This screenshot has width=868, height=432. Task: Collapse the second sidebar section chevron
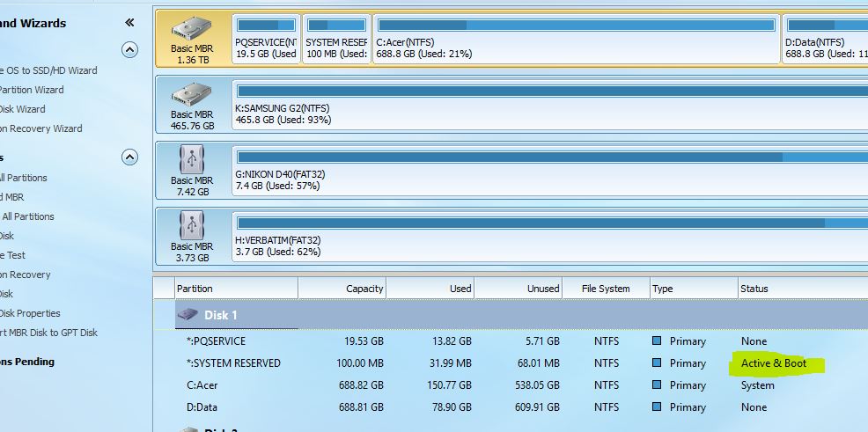tap(129, 157)
